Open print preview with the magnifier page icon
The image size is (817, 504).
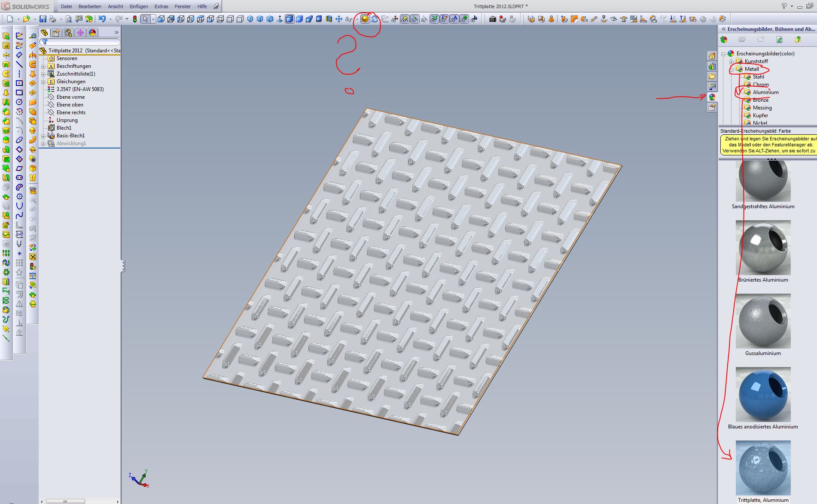[68, 19]
